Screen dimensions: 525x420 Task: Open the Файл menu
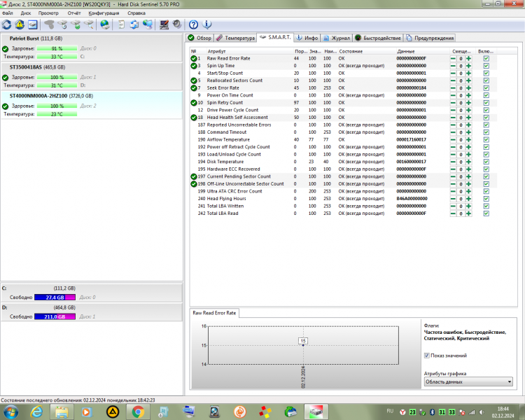click(8, 13)
